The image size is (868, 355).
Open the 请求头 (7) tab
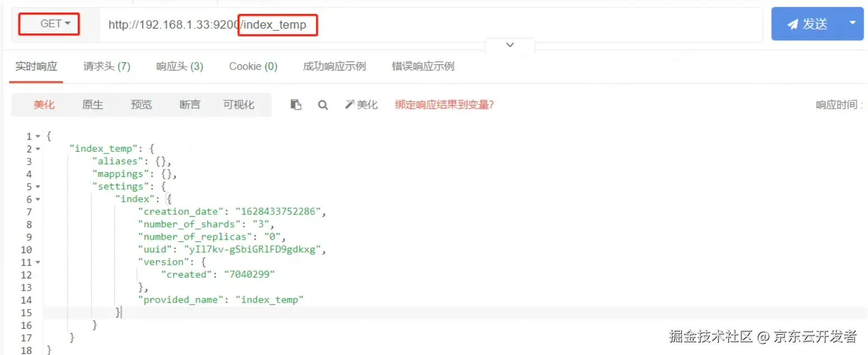[x=106, y=67]
